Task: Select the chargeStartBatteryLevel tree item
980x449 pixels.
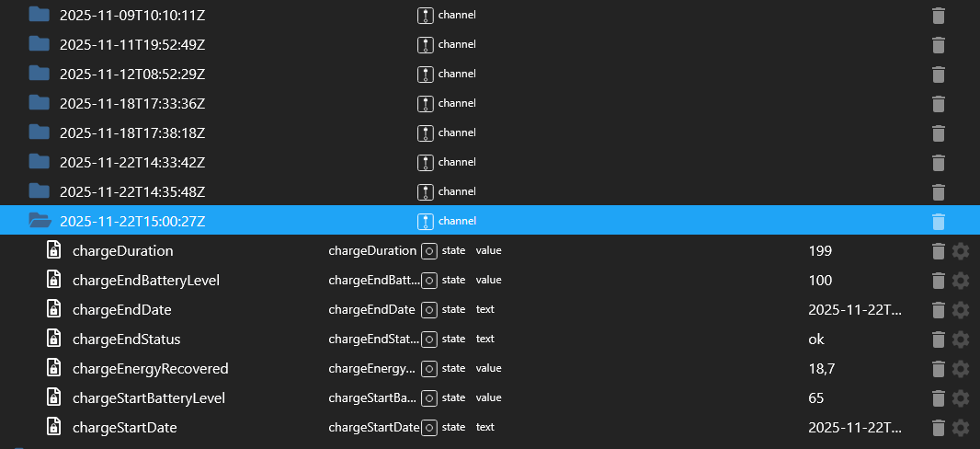Action: [148, 398]
